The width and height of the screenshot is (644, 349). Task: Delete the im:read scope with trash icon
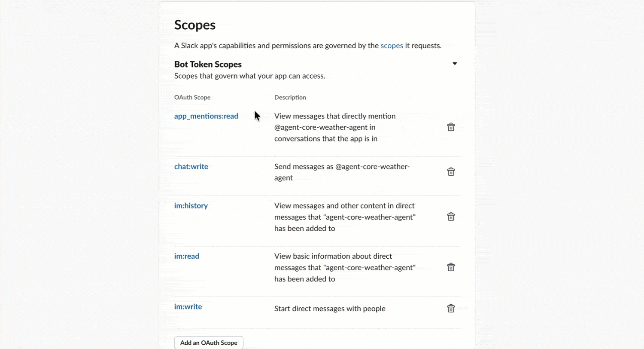click(451, 267)
